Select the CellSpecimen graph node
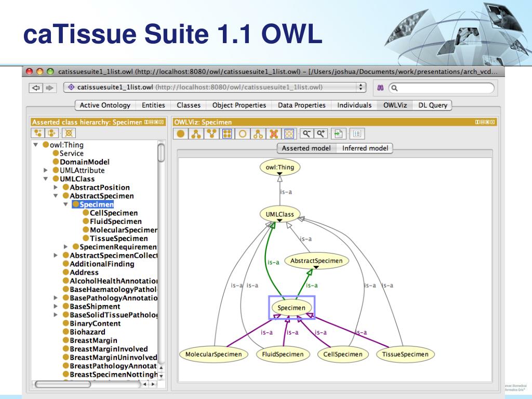 point(343,354)
